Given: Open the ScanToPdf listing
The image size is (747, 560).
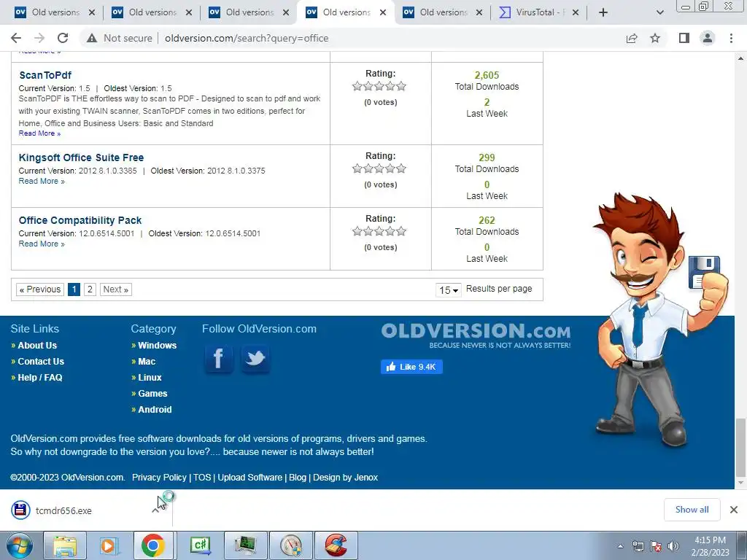Looking at the screenshot, I should (45, 75).
